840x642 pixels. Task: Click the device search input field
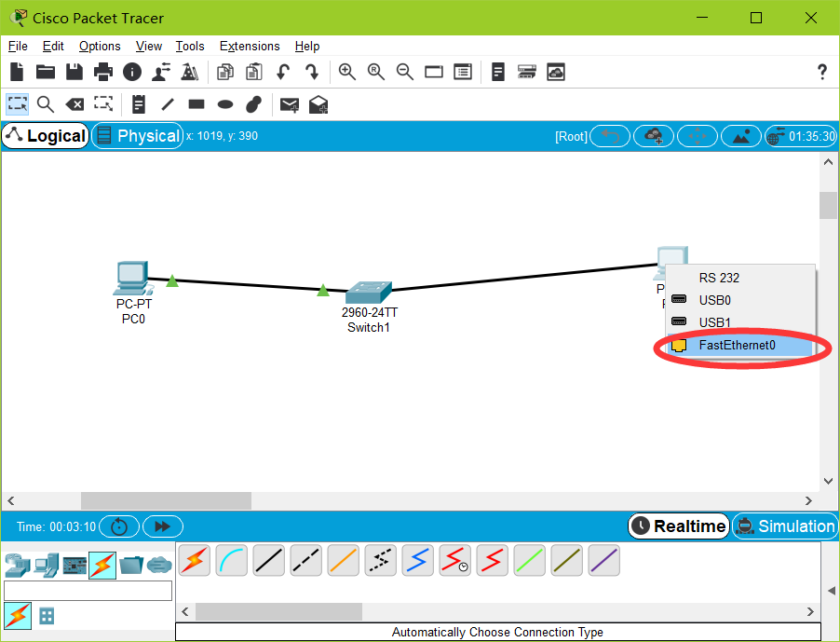tap(88, 591)
